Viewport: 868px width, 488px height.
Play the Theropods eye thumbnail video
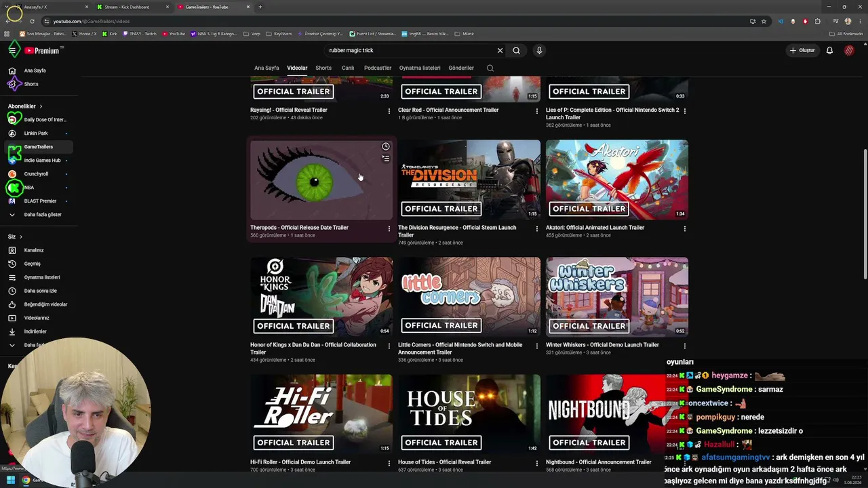(x=321, y=180)
